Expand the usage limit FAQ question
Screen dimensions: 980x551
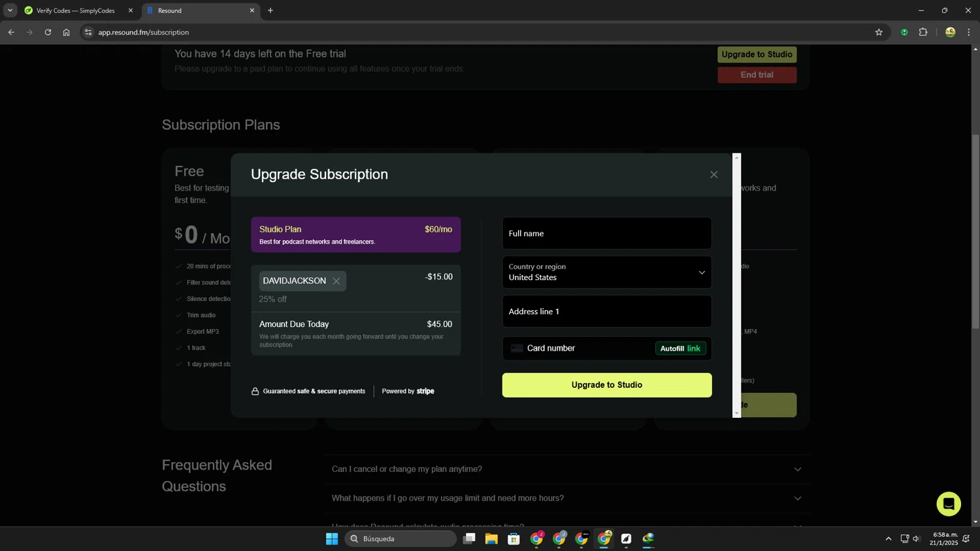(x=566, y=498)
